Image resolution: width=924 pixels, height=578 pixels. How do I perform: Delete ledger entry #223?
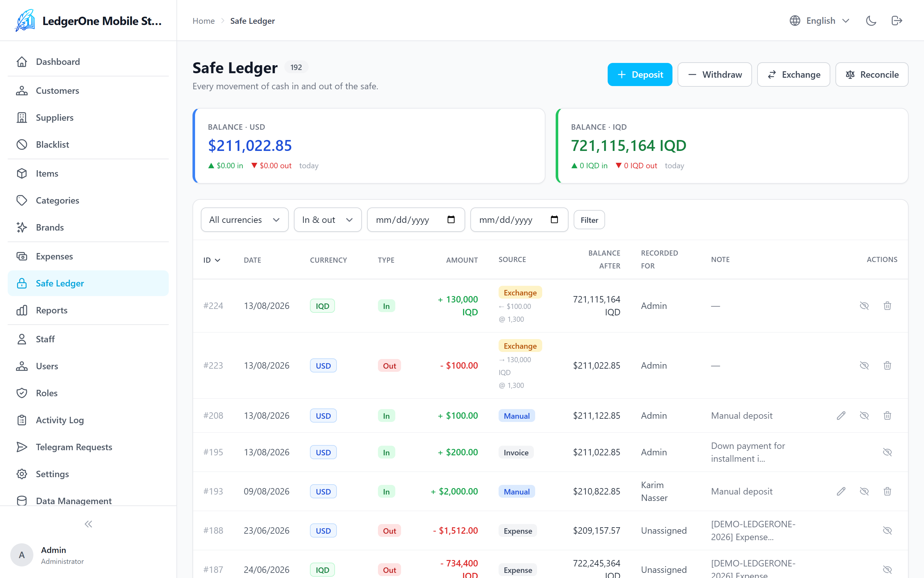coord(887,365)
